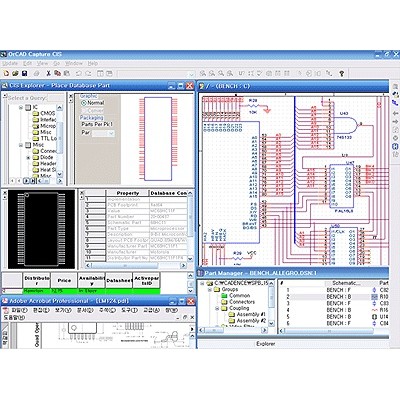Screen dimensions: 400x400
Task: Click the CIS Explorer tree scrollbar down arrow
Action: tap(60, 174)
